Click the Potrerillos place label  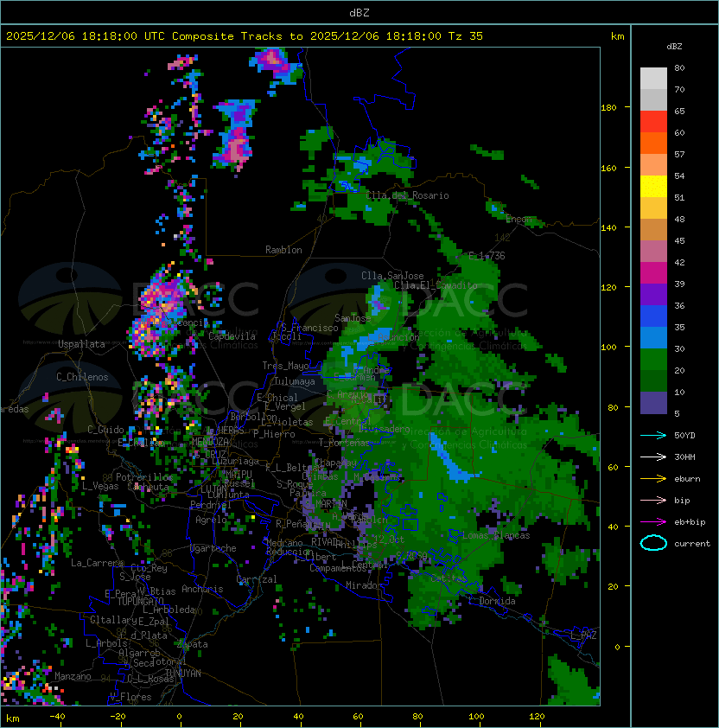pos(144,477)
